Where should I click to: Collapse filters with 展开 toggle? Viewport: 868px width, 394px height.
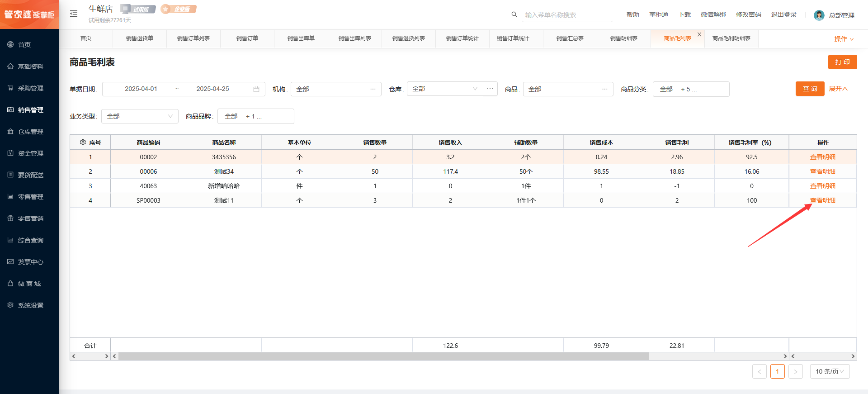tap(838, 89)
